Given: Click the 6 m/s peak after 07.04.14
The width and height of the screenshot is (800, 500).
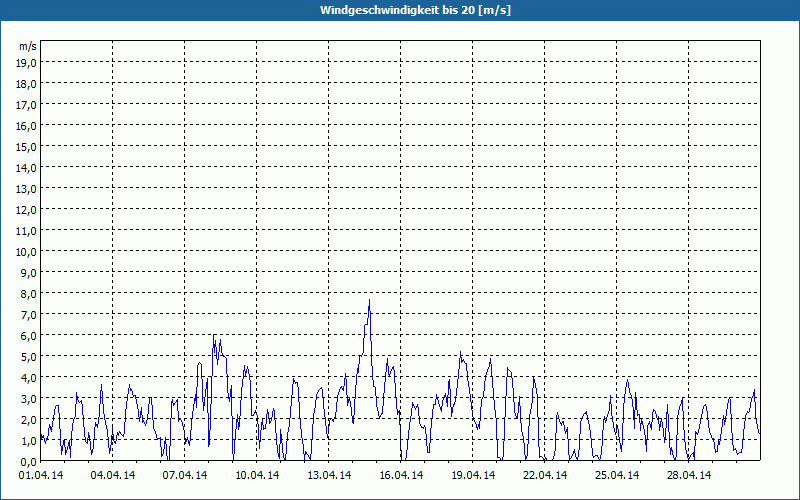Looking at the screenshot, I should [214, 337].
